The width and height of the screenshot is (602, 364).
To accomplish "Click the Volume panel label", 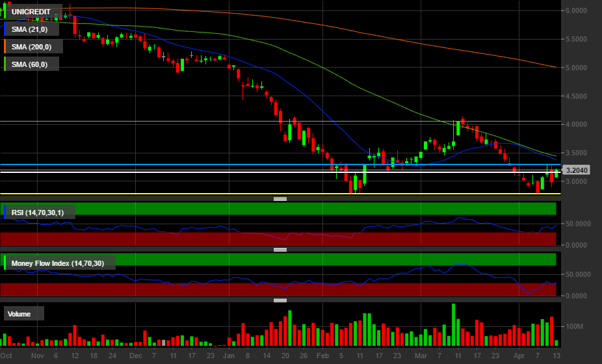I will (x=19, y=314).
